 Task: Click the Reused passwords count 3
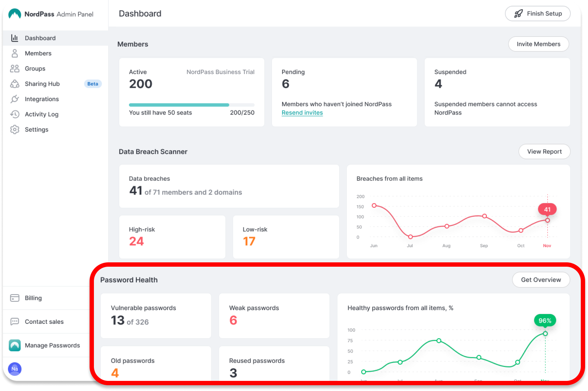pyautogui.click(x=233, y=373)
